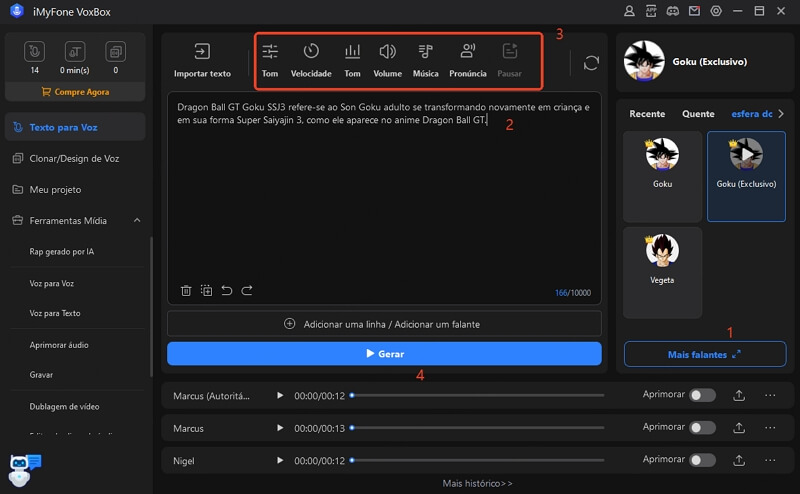Seek in the Marcus (Autoritá... progress bar
This screenshot has height=494, width=800.
coord(478,396)
